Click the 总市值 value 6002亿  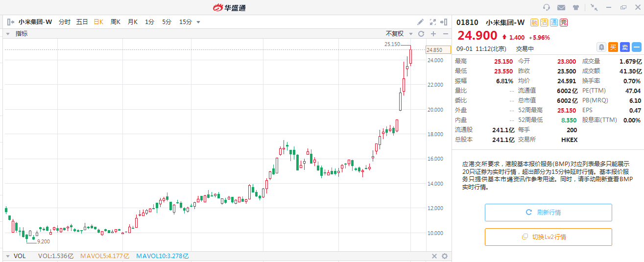567,100
